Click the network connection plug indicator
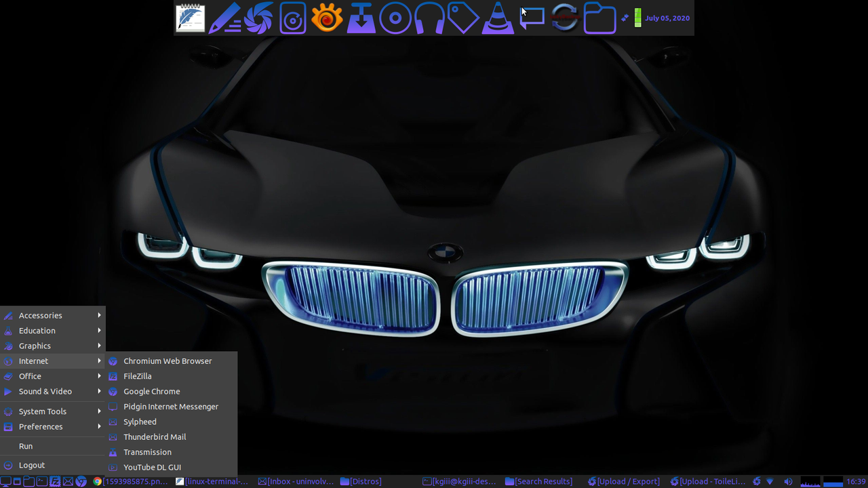The width and height of the screenshot is (868, 488). pos(625,18)
